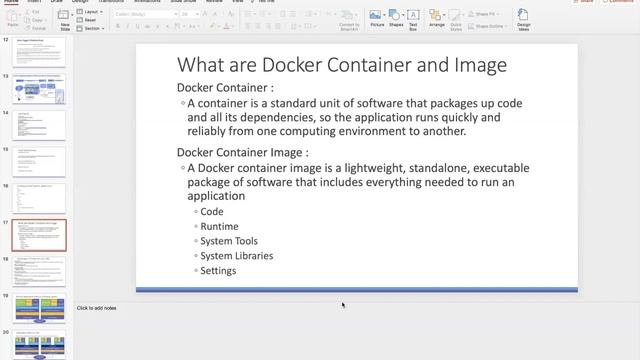
Task: Click the 'Runtime' bullet
Action: (220, 227)
